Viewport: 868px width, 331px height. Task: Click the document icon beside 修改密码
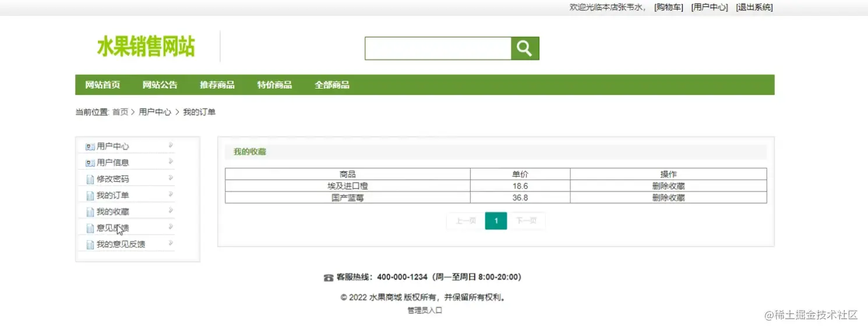coord(90,179)
